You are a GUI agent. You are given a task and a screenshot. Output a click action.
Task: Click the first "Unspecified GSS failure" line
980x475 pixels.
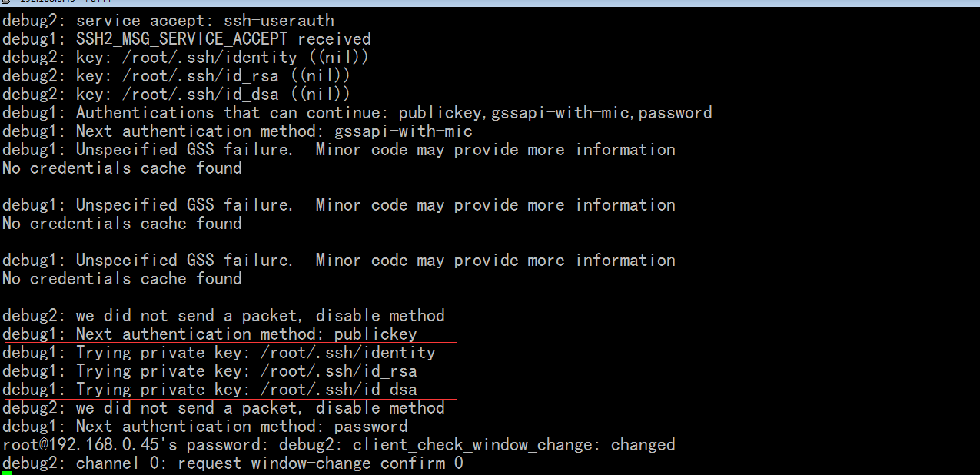pos(338,150)
